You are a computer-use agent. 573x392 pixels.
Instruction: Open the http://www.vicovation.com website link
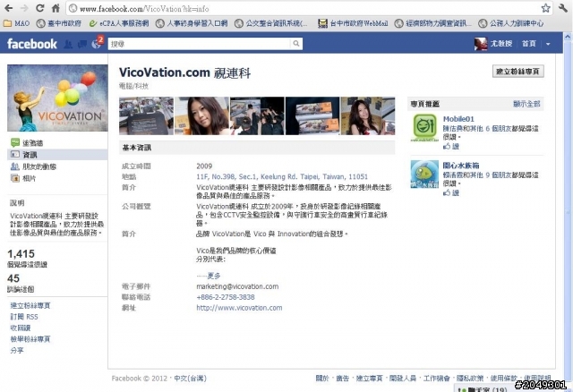pos(239,308)
